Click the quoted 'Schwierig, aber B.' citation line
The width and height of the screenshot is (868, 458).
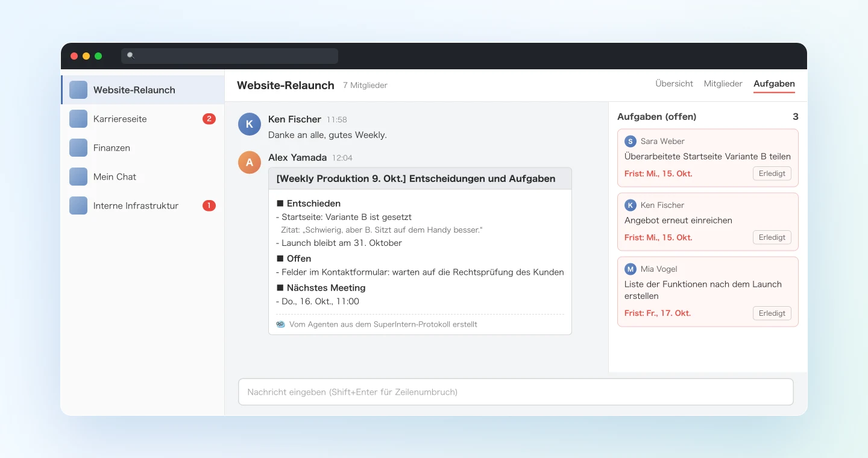point(382,230)
